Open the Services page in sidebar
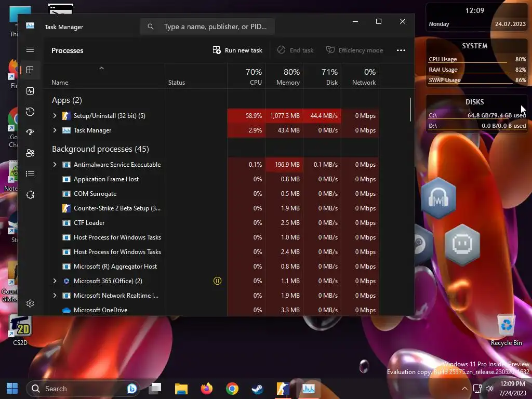 pos(30,195)
